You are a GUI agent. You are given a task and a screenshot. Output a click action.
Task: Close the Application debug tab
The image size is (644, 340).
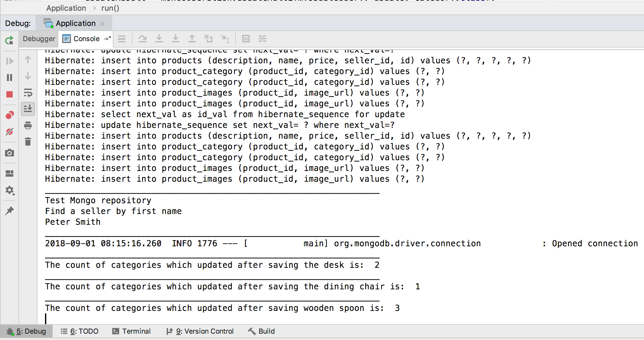coord(102,24)
